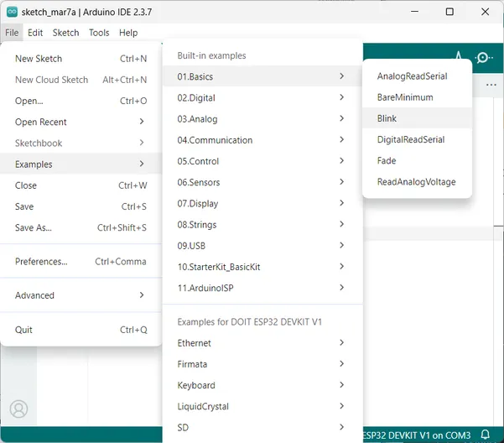Expand the Sketchbook submenu
This screenshot has height=443, width=504.
[x=81, y=143]
